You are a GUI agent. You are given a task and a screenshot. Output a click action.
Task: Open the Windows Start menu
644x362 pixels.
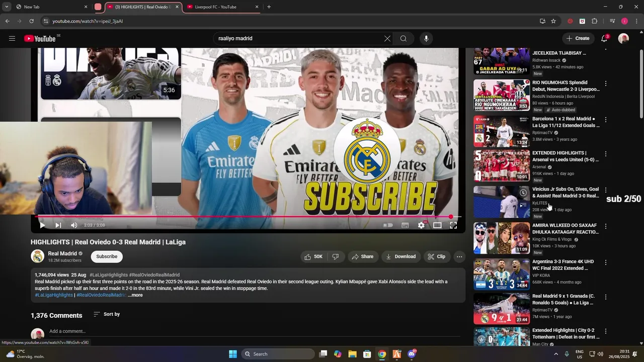tap(233, 354)
